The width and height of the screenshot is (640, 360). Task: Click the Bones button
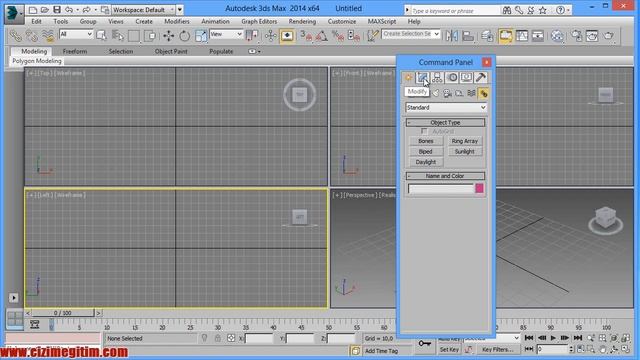426,141
